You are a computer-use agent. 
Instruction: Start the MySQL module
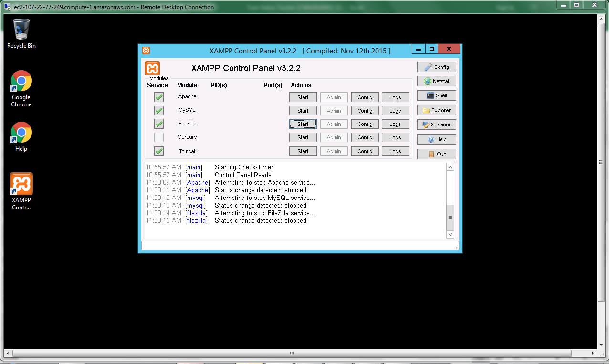coord(303,111)
